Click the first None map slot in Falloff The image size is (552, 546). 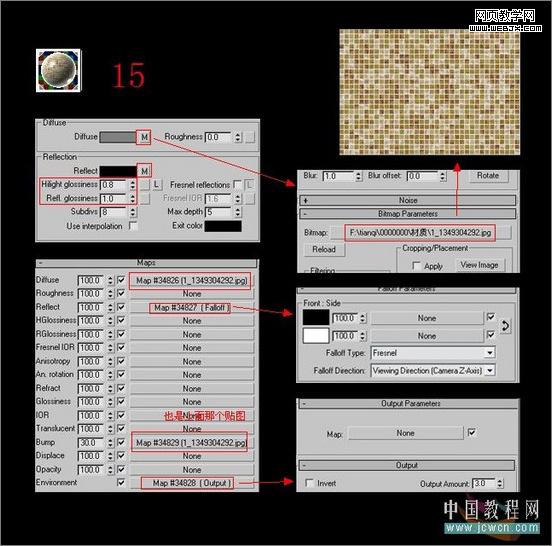(x=427, y=318)
